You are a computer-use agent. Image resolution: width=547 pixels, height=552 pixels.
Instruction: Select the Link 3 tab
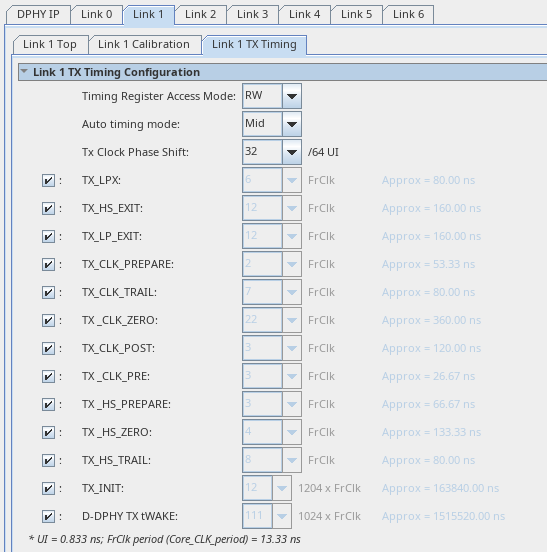pyautogui.click(x=253, y=14)
